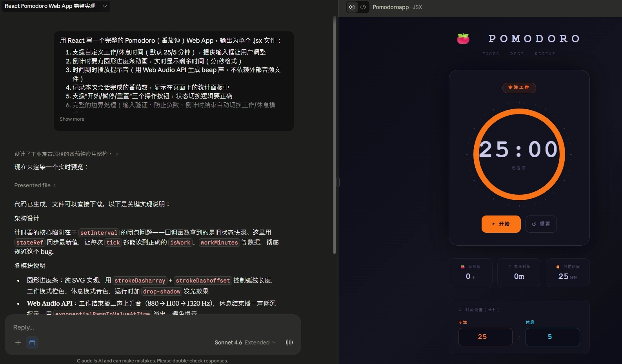Switch to the code view icon
This screenshot has height=364, width=622.
pos(363,7)
